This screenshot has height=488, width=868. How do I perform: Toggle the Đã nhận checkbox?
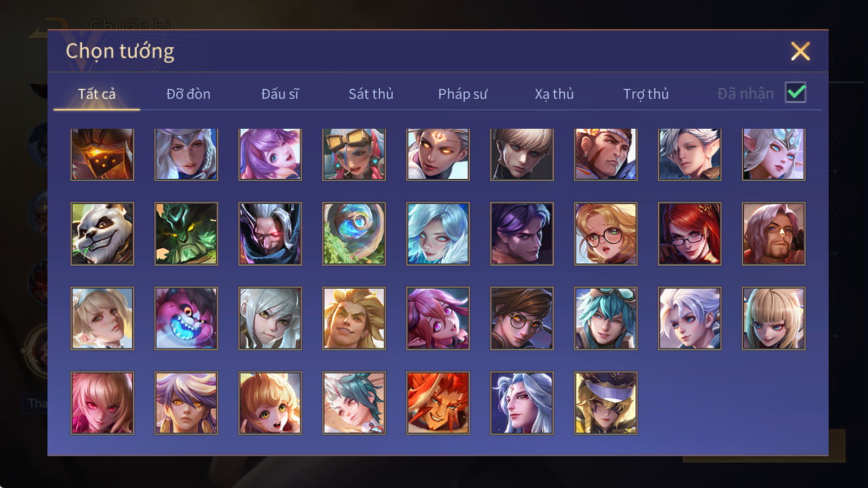point(795,92)
